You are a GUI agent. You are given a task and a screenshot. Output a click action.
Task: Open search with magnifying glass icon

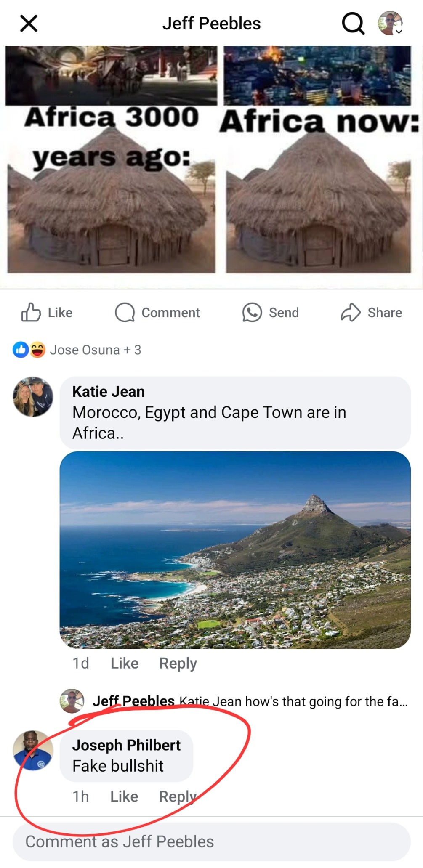tap(353, 24)
